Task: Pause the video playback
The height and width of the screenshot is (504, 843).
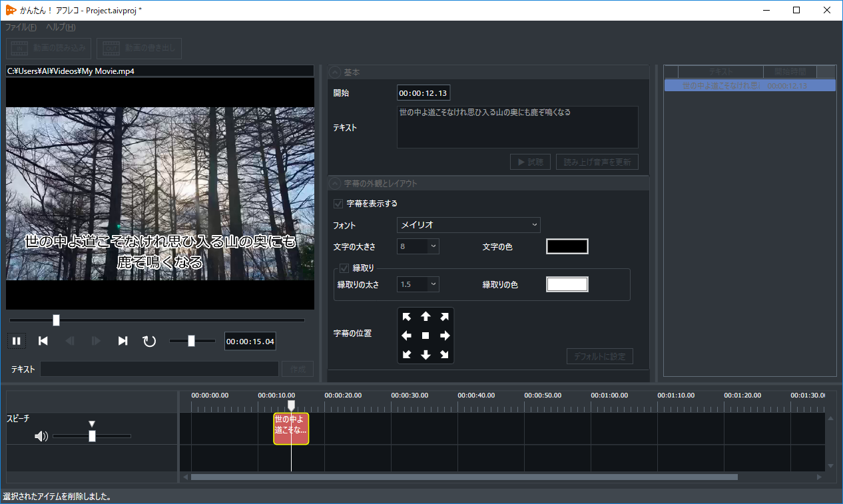Action: (x=17, y=341)
